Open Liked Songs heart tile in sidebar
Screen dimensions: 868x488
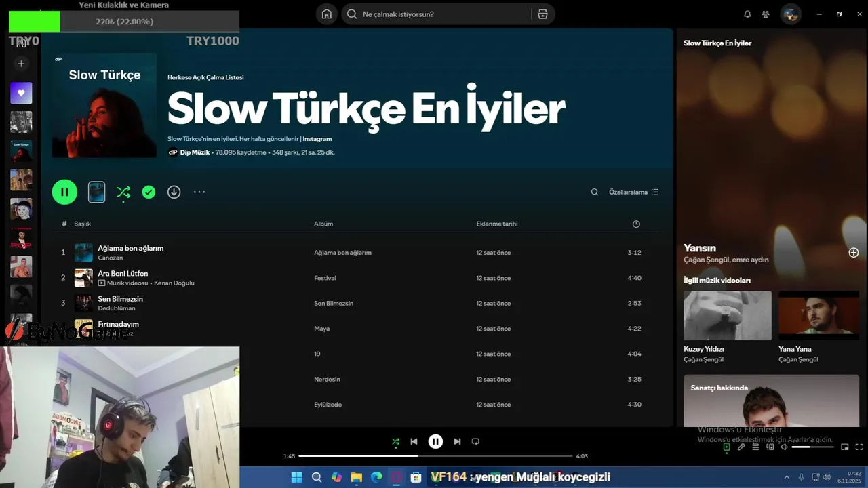click(21, 93)
